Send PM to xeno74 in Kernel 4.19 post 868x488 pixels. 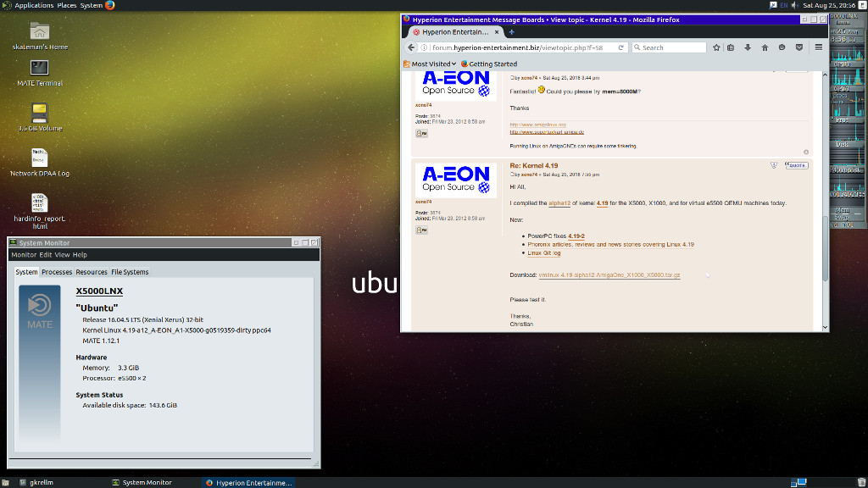[x=422, y=230]
